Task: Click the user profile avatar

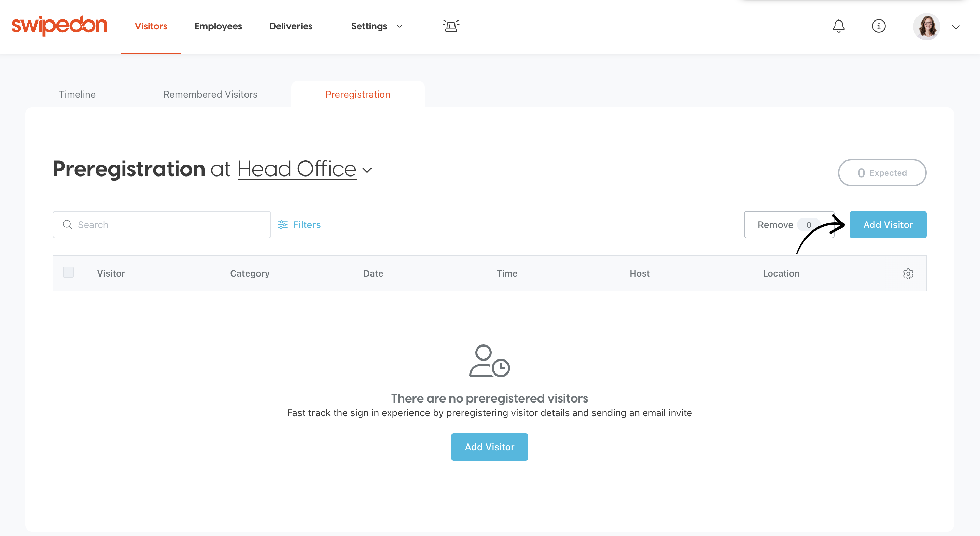Action: (926, 26)
